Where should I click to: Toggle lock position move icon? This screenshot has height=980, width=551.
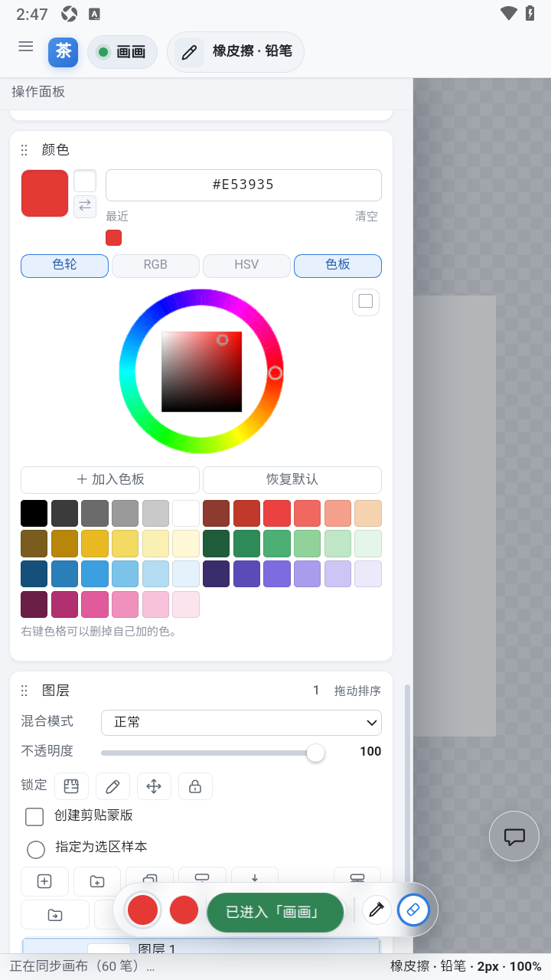[154, 786]
